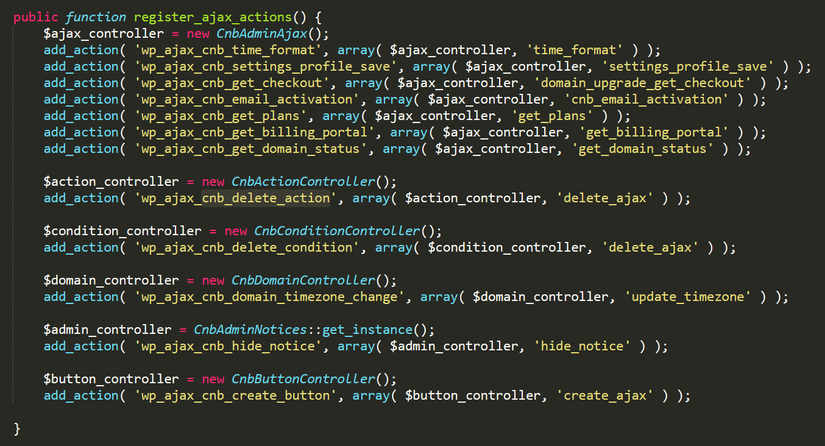Click the 'get_plans' callback string
This screenshot has height=446, width=825.
tap(552, 116)
